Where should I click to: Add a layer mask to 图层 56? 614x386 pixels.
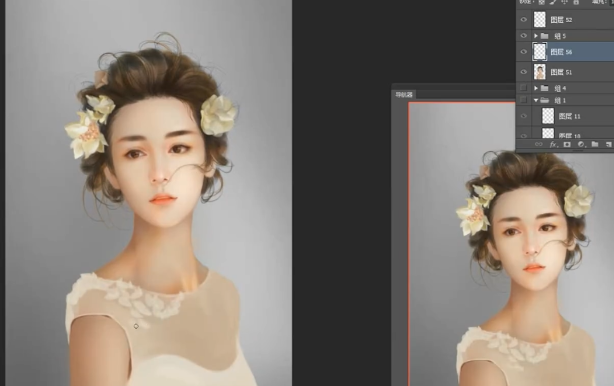(567, 144)
